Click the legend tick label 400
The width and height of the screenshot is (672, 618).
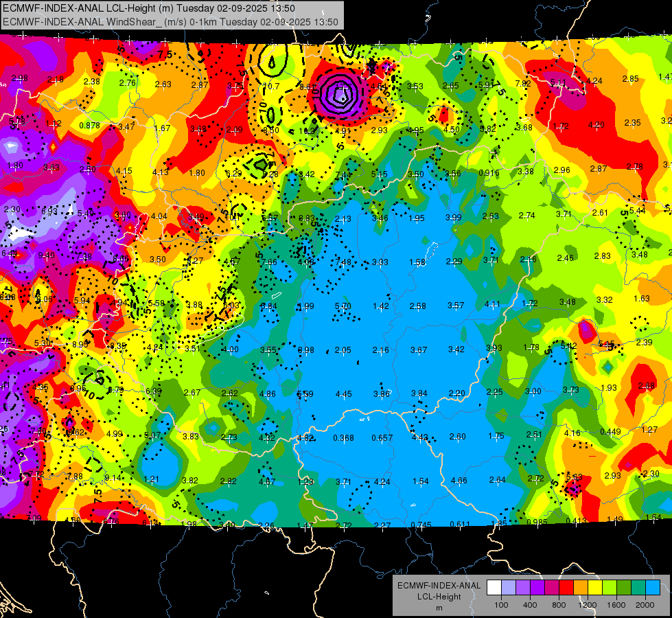(530, 605)
